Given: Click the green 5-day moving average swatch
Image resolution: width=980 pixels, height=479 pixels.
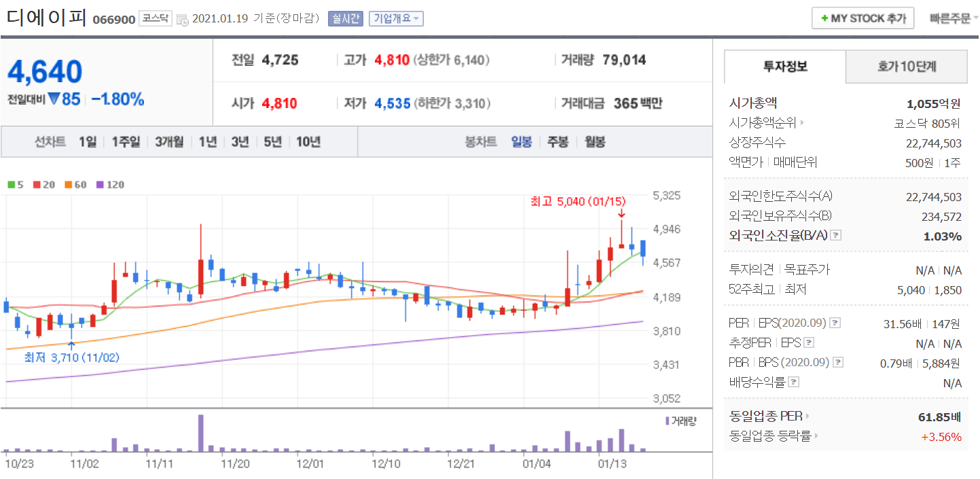Looking at the screenshot, I should (11, 185).
